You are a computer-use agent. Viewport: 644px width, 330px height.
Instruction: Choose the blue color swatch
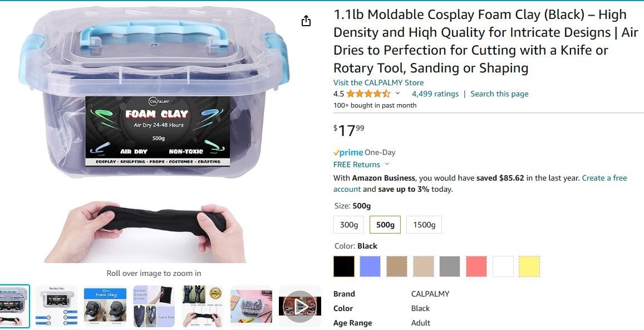[370, 266]
